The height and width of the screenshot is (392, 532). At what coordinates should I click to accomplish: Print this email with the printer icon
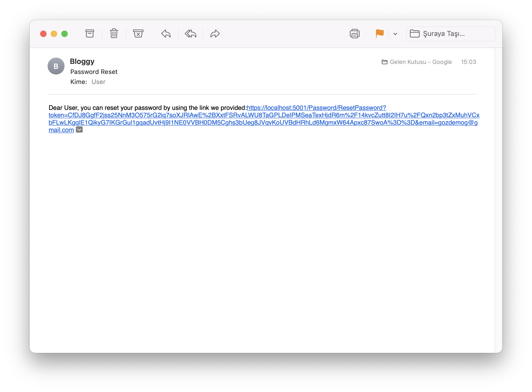coord(355,34)
